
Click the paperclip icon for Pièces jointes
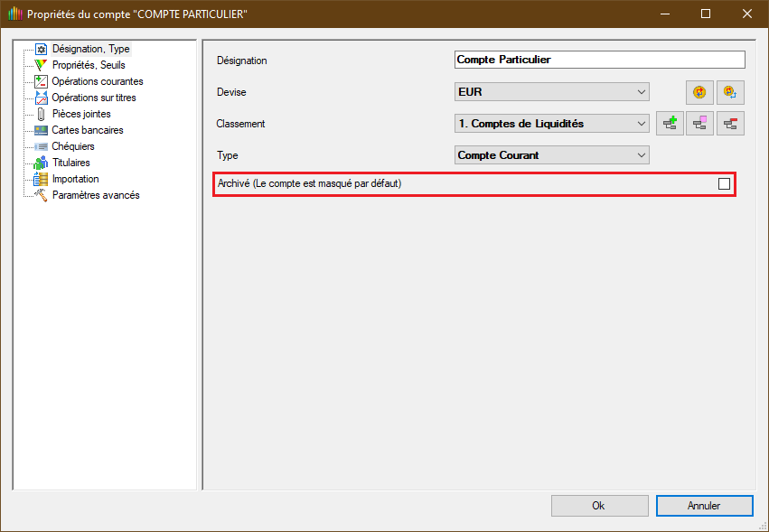coord(41,114)
